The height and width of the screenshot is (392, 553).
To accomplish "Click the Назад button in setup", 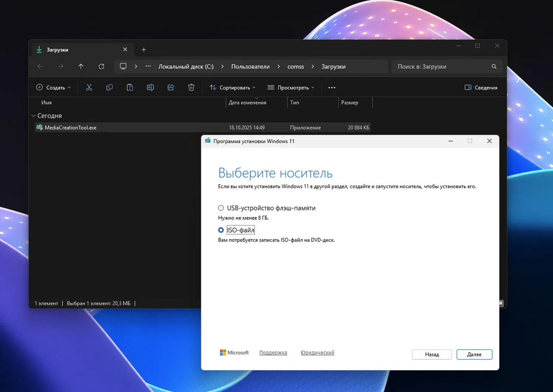I will [x=432, y=354].
